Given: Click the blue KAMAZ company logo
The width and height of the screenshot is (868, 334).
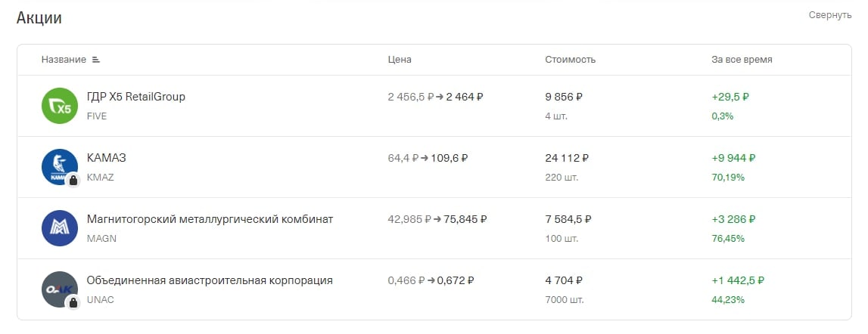Looking at the screenshot, I should click(60, 167).
